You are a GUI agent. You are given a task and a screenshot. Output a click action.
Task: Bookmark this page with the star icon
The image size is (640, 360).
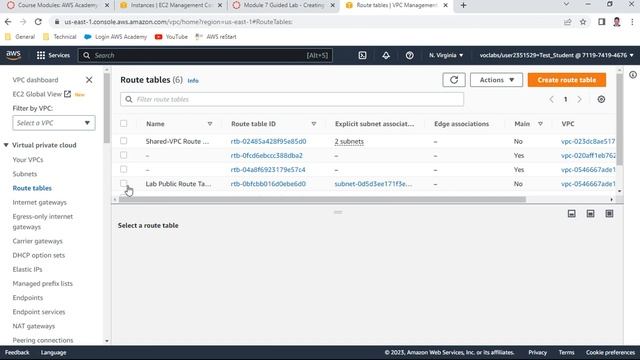[583, 22]
